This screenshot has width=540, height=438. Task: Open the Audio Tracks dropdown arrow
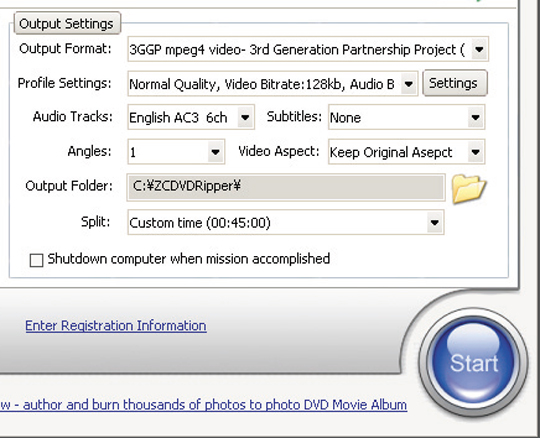[245, 117]
